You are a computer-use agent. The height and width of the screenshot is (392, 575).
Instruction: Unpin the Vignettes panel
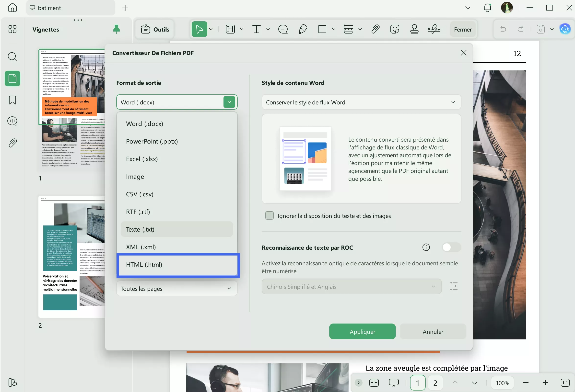(116, 29)
